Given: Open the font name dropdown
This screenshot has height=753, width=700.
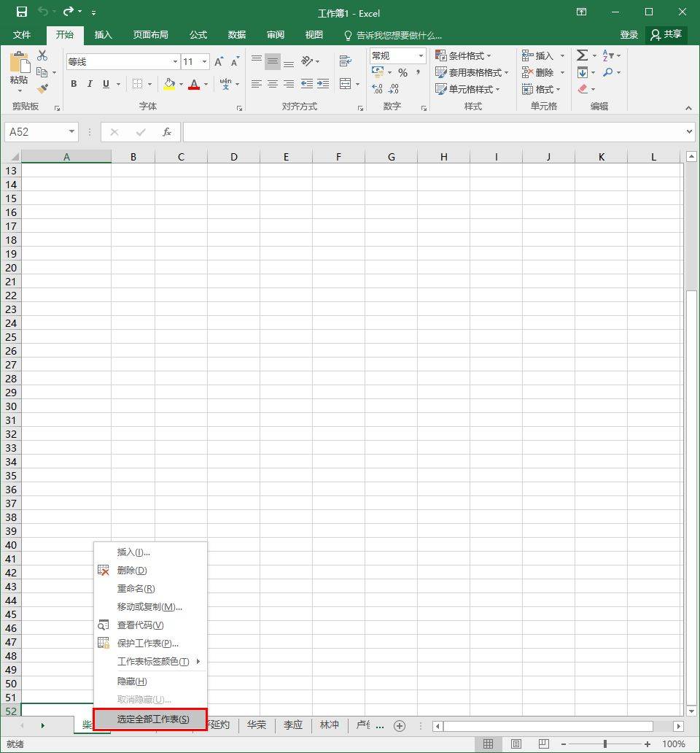Looking at the screenshot, I should coord(175,61).
